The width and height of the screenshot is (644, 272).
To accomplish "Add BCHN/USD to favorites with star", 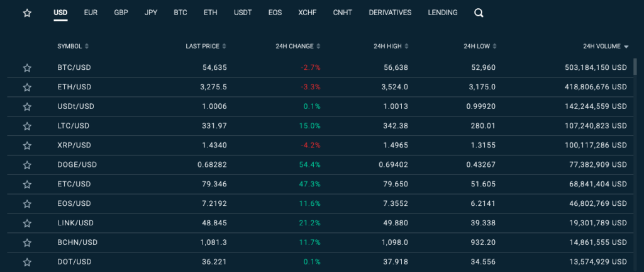I will point(27,243).
